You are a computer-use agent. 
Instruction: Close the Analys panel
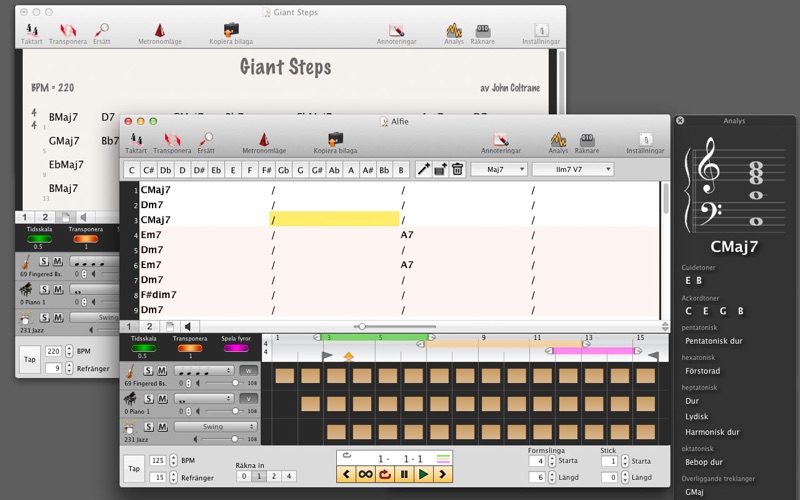click(680, 120)
